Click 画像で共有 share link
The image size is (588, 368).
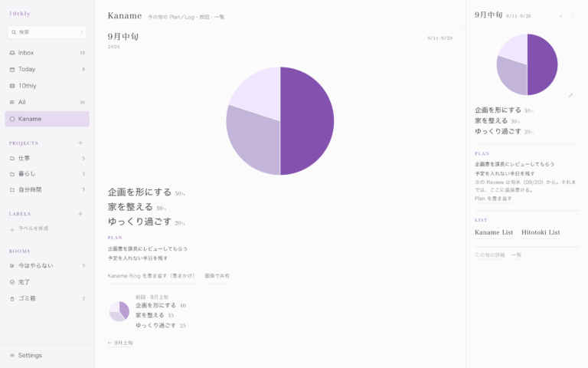217,276
